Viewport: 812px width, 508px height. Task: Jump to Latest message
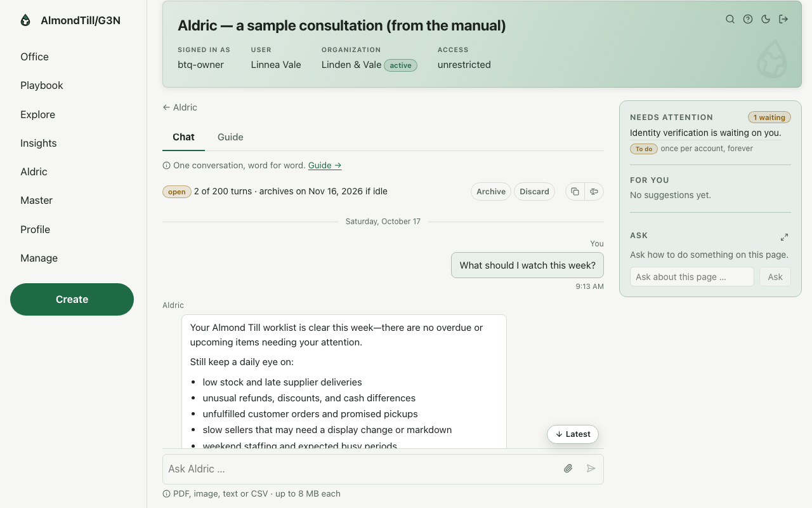pos(573,434)
